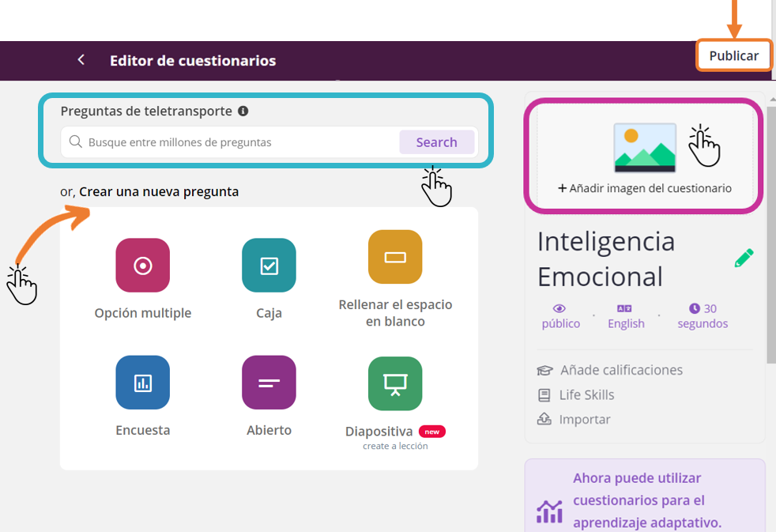Click the Importar option

(584, 419)
